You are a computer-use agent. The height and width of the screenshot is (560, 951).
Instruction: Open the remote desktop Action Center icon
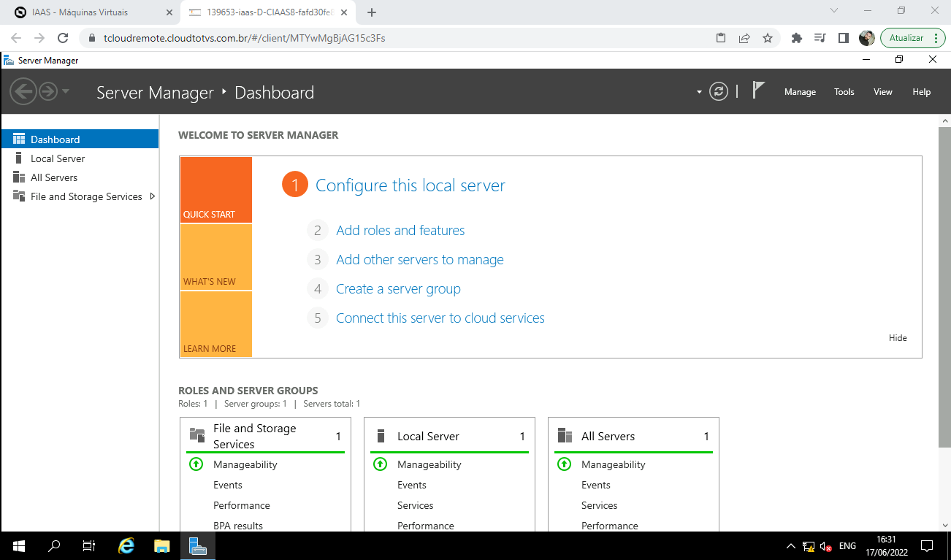click(927, 546)
